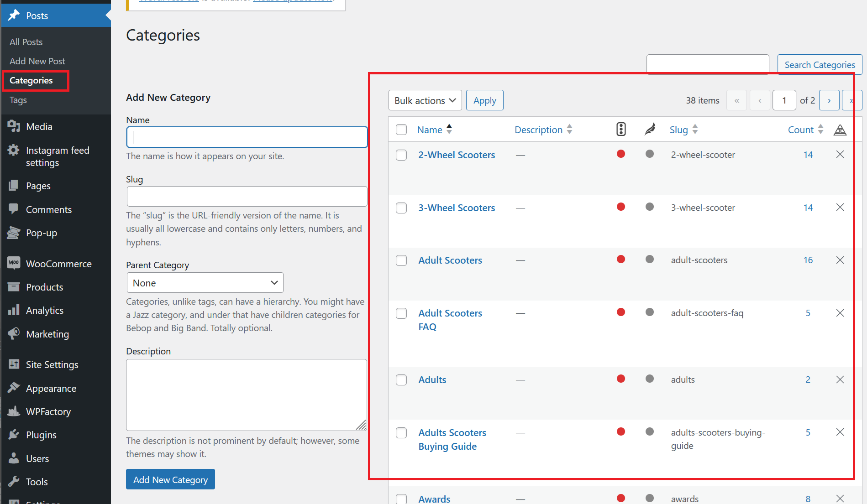The height and width of the screenshot is (504, 867).
Task: Check the Adult Scooters row checkbox
Action: (401, 260)
